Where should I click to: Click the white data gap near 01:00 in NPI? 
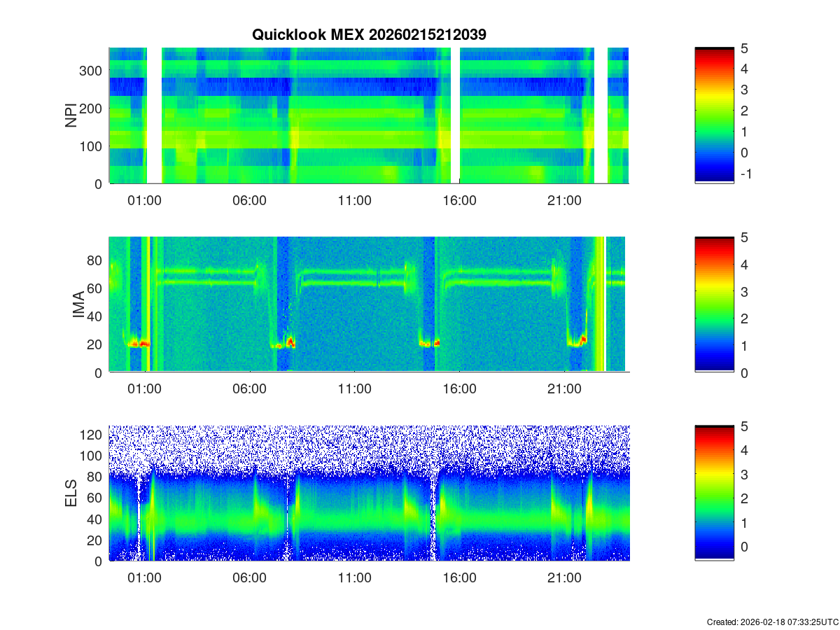154,115
